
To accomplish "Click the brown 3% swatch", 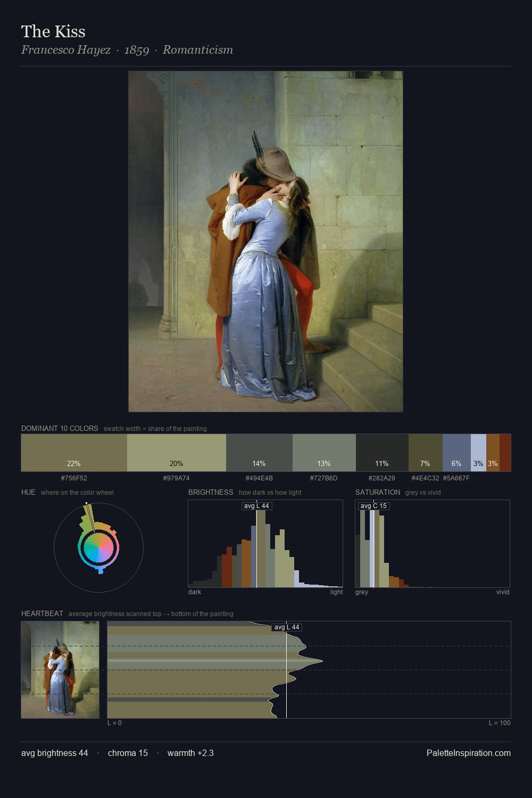I will (493, 453).
